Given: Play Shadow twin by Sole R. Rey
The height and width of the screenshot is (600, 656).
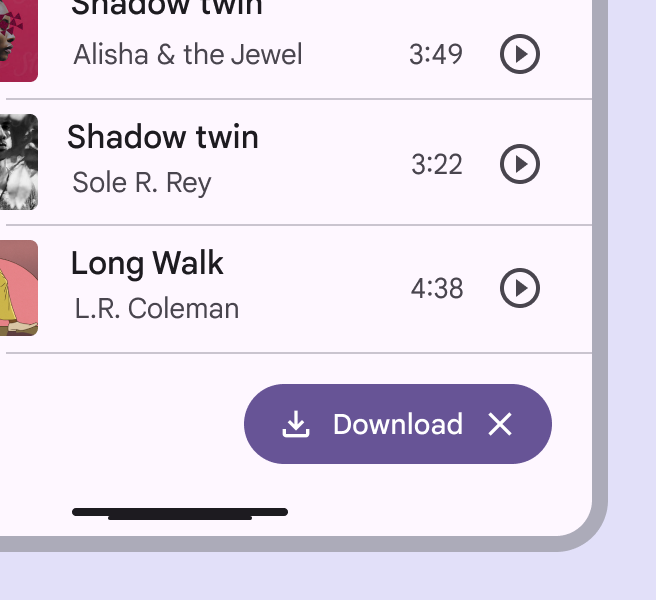Looking at the screenshot, I should click(x=519, y=164).
